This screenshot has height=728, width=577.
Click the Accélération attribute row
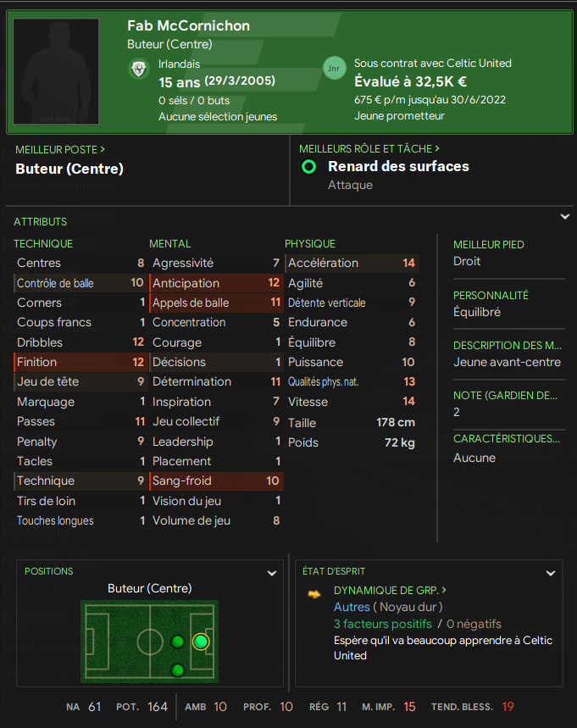pyautogui.click(x=352, y=263)
